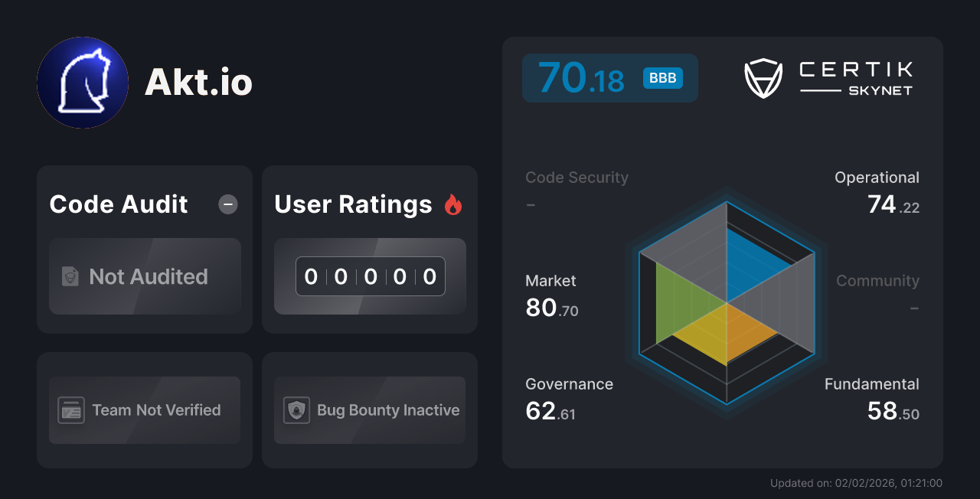Screen dimensions: 980x499
Task: Open the CertiK shield logo
Action: point(763,77)
